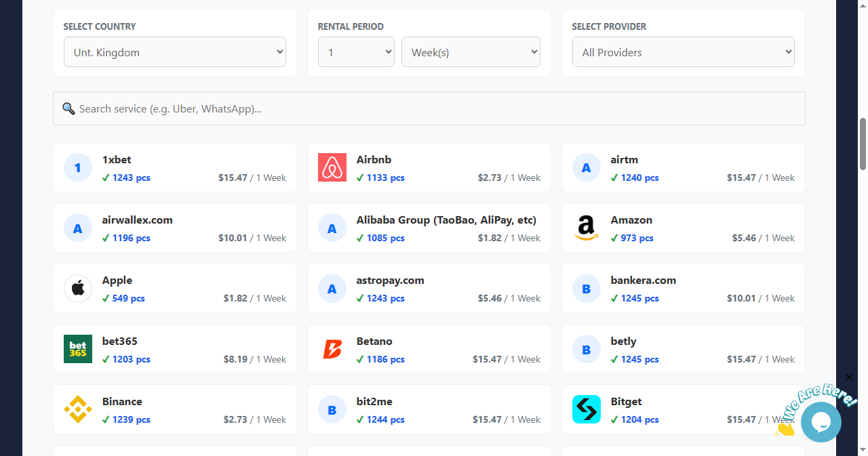Click the bit2me letter B icon
The height and width of the screenshot is (456, 868).
(332, 409)
